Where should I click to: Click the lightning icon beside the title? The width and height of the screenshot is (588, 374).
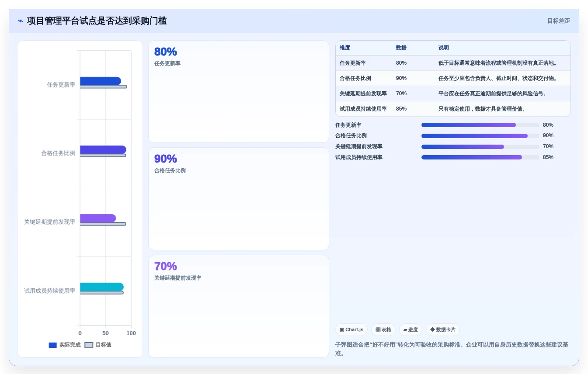tap(20, 21)
